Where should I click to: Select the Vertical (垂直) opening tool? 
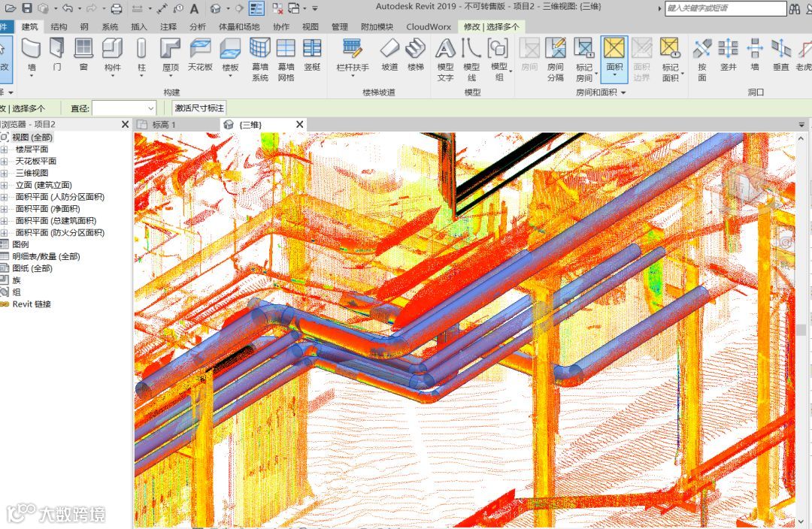pos(781,54)
